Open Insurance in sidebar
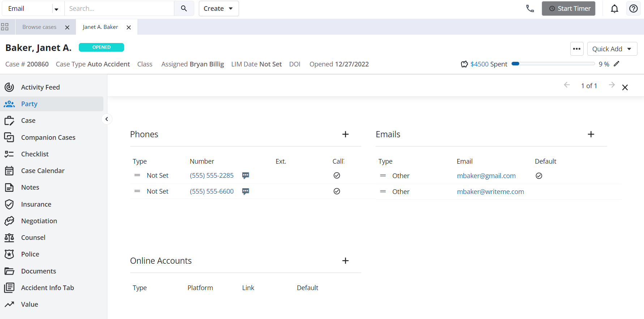This screenshot has width=644, height=319. point(52,204)
